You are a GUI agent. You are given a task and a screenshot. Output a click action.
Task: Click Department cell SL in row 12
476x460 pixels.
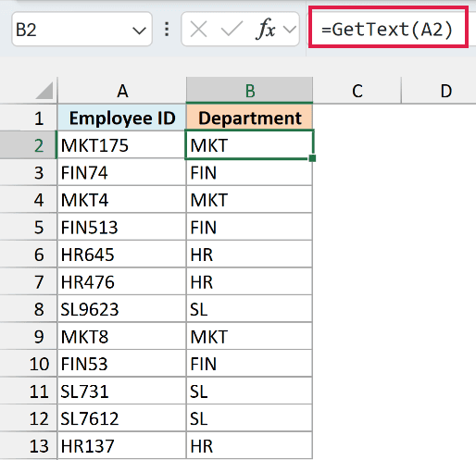click(x=250, y=418)
